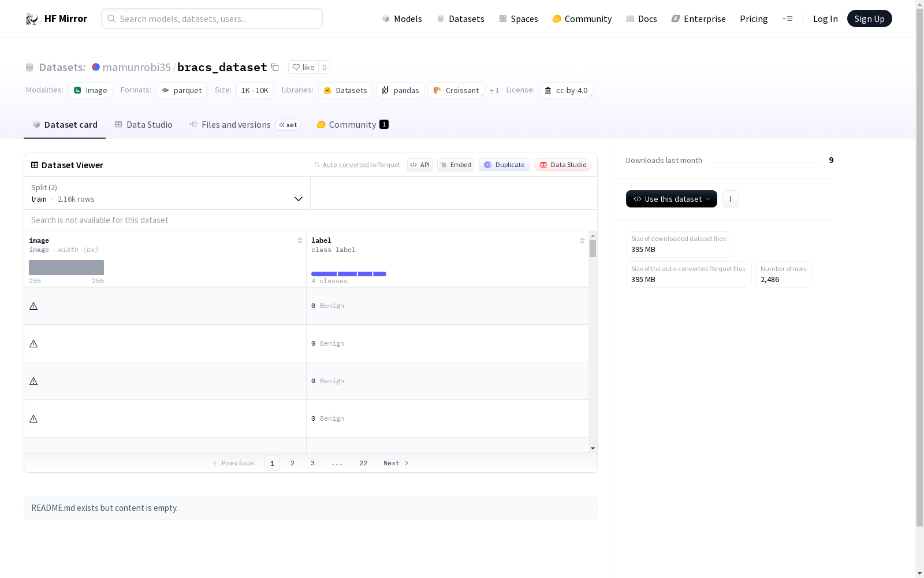Click the Image modality tag

tap(91, 90)
